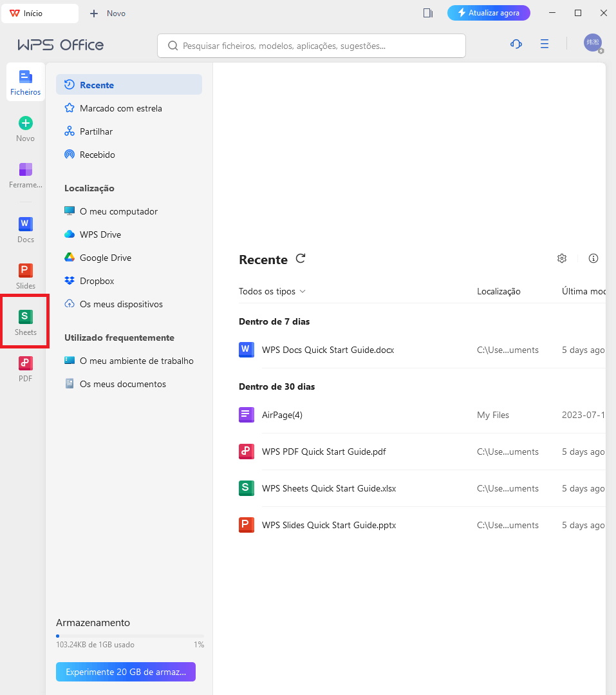Click the Armazenamento heading
This screenshot has height=695, width=616.
93,622
